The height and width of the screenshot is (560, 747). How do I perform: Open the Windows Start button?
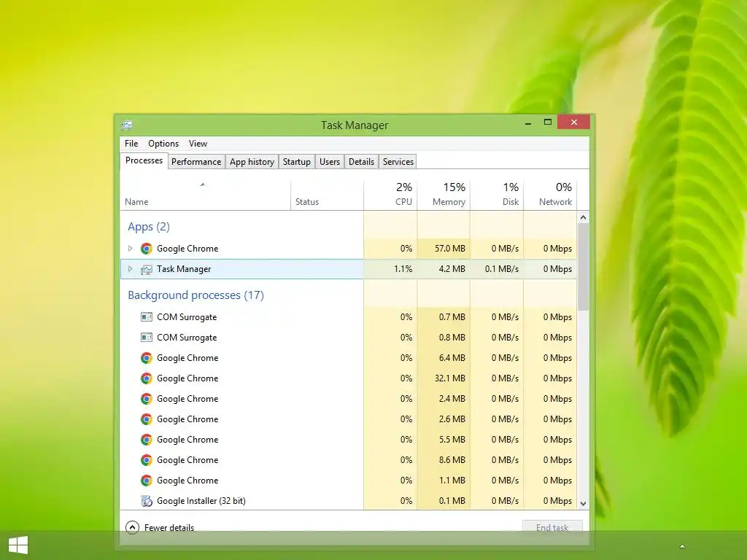18,545
